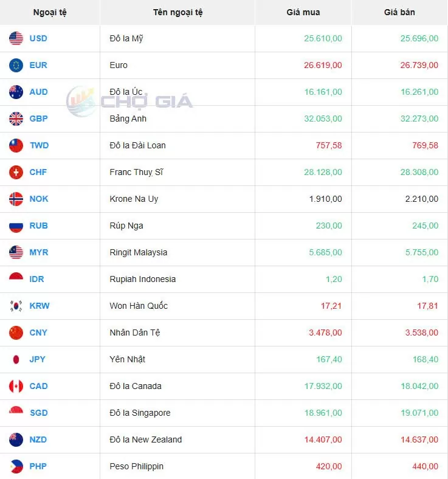The image size is (448, 479).
Task: Open the JPY currency link
Action: [38, 359]
